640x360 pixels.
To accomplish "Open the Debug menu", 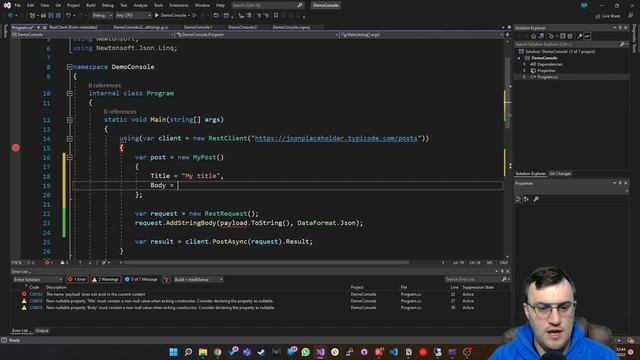I will (x=108, y=5).
